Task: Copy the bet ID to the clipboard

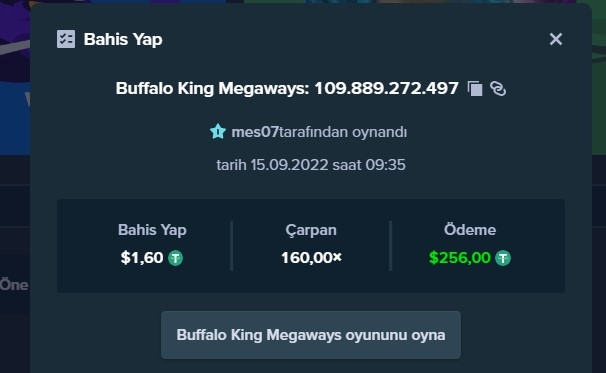Action: pos(475,89)
